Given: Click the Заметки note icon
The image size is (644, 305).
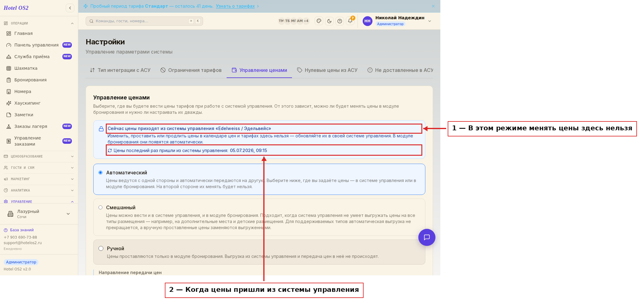Looking at the screenshot, I should coord(9,115).
